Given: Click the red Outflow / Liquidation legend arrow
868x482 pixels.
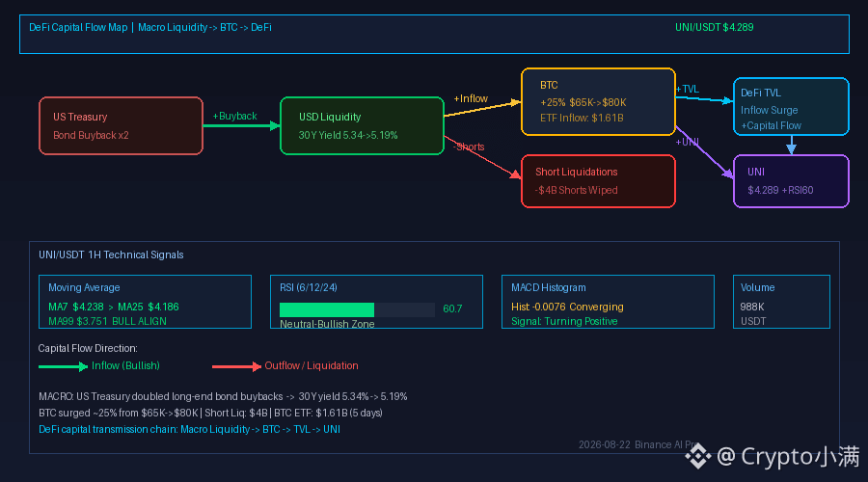Looking at the screenshot, I should (236, 366).
